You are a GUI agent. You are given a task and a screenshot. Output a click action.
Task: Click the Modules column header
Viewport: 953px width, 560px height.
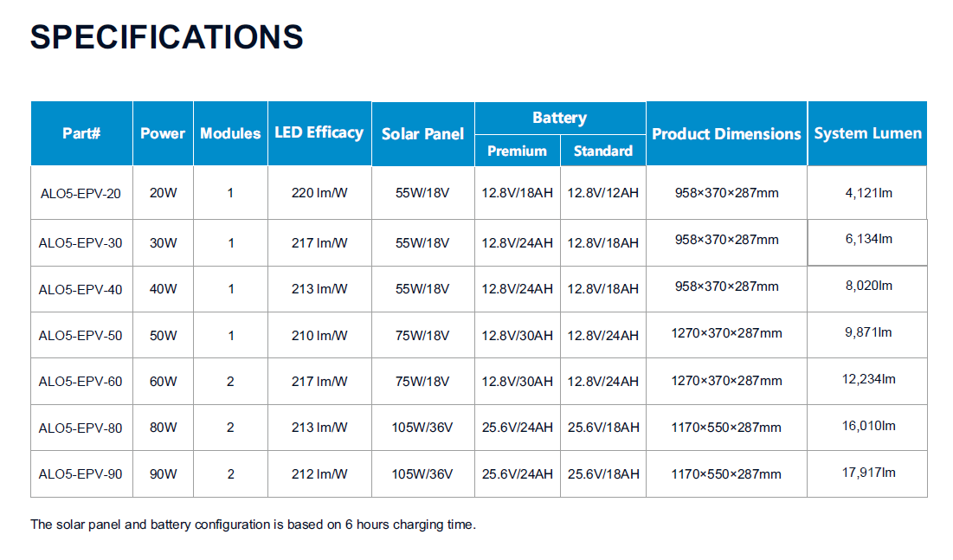(230, 133)
